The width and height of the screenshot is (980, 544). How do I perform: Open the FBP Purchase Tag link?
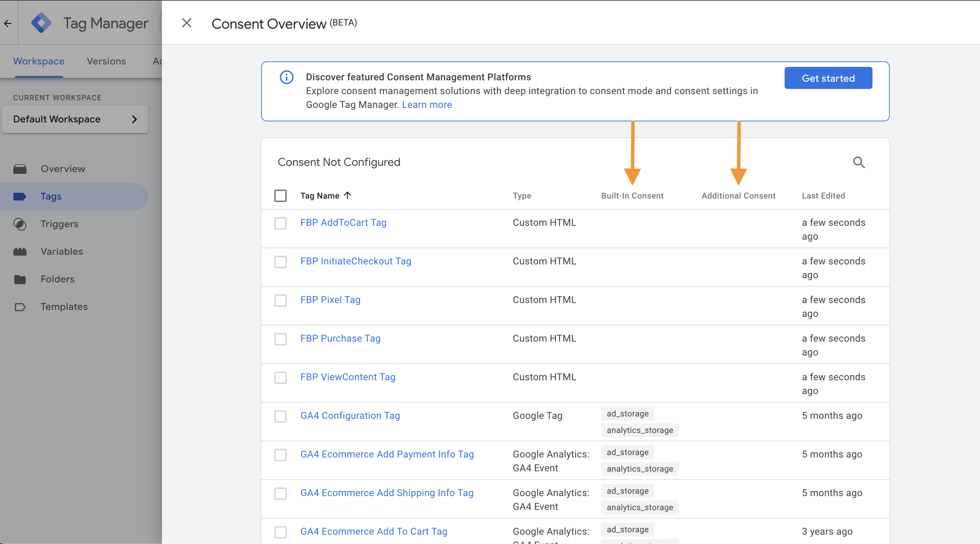[340, 339]
